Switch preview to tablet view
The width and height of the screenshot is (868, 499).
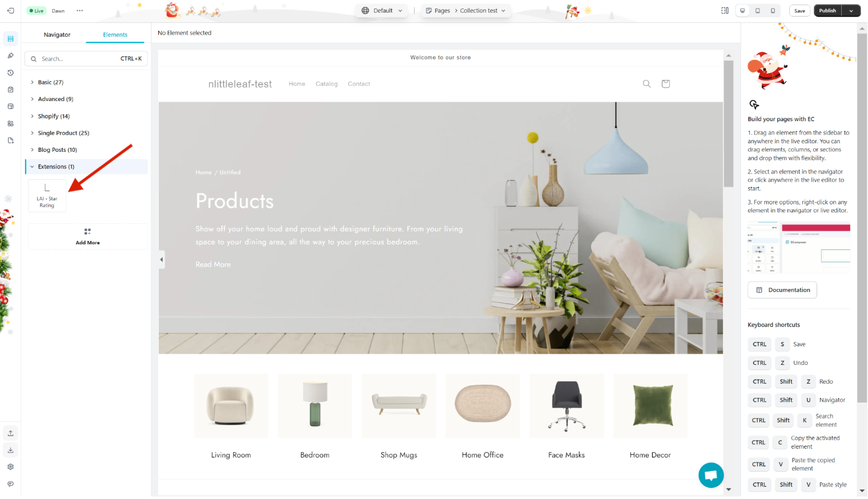click(x=758, y=10)
